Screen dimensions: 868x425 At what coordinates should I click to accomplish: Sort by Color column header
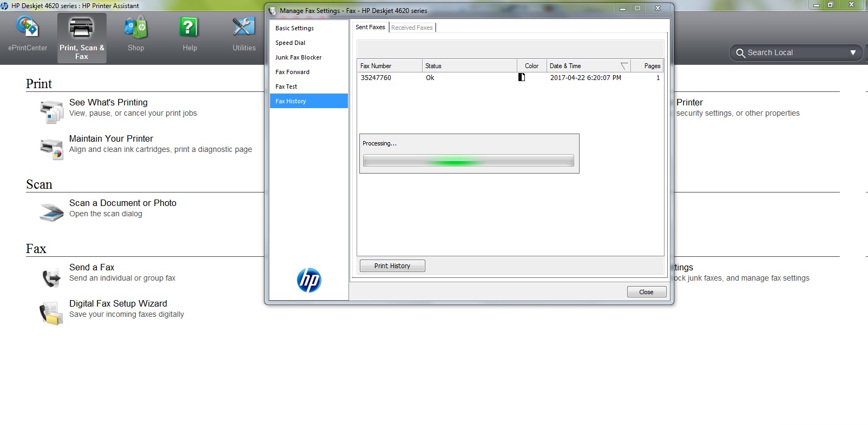532,66
